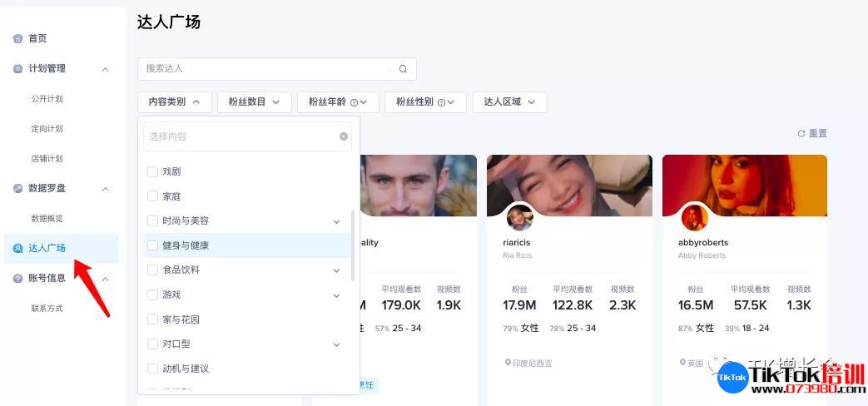This screenshot has width=868, height=406.
Task: Click abbyroberts round avatar
Action: pyautogui.click(x=695, y=218)
